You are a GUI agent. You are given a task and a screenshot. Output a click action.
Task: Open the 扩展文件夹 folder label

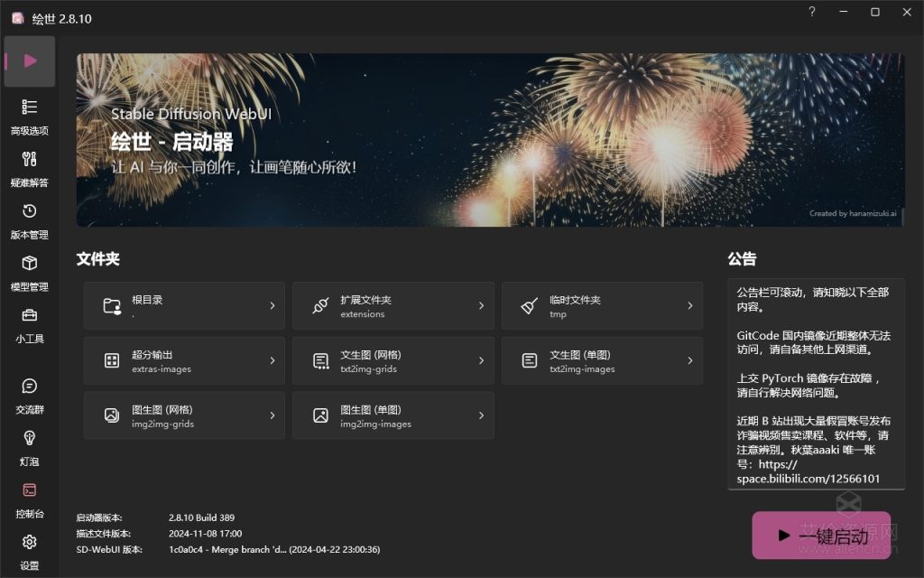[365, 300]
